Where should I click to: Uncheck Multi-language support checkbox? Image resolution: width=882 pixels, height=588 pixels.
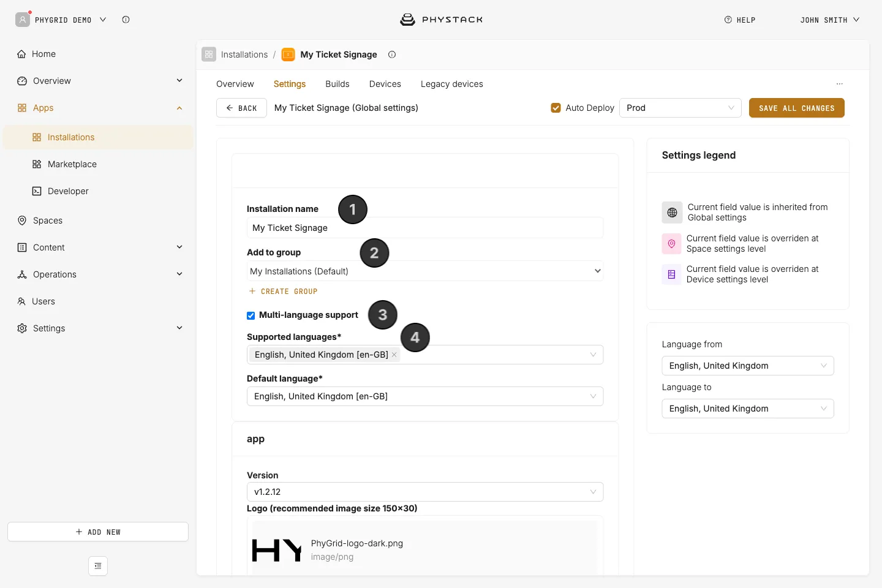coord(251,315)
